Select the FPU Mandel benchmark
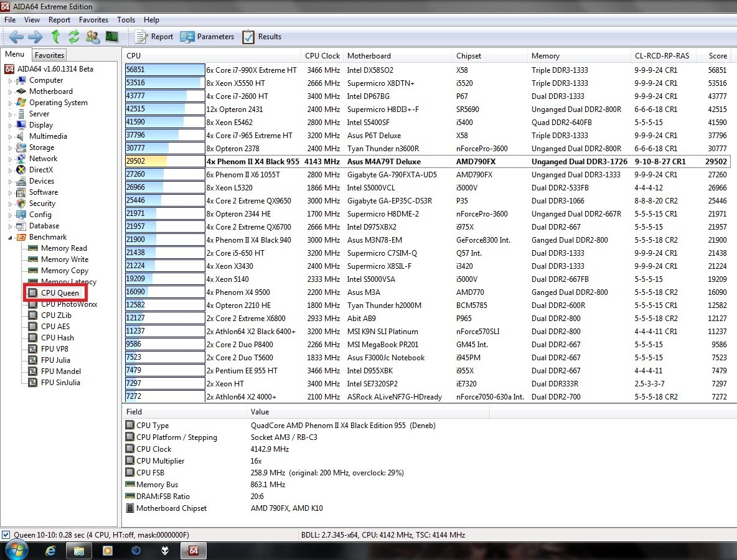737x560 pixels. click(x=60, y=371)
